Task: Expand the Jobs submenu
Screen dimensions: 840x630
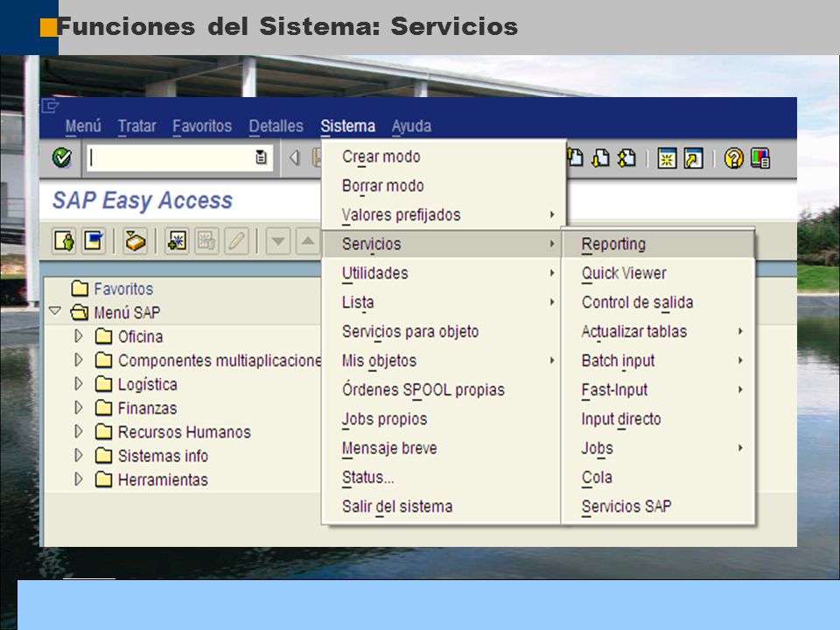Action: [658, 448]
